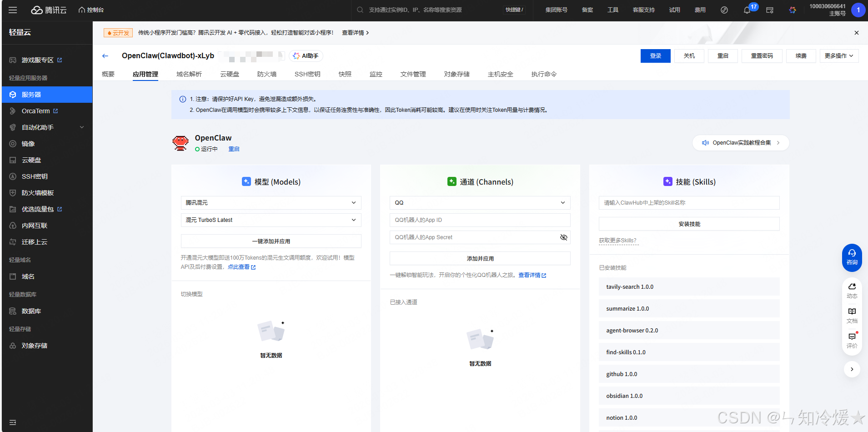868x432 pixels.
Task: Switch to the 快照 tab
Action: [x=345, y=74]
